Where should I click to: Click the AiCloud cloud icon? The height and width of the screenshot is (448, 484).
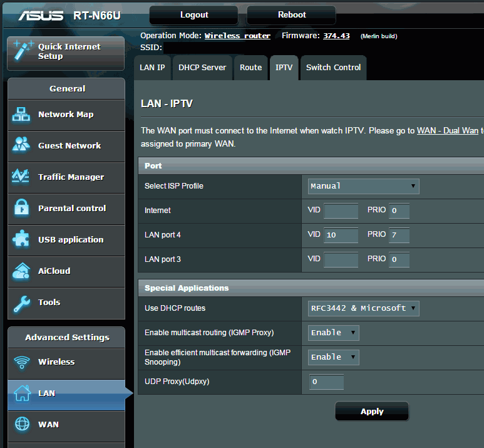pos(22,271)
